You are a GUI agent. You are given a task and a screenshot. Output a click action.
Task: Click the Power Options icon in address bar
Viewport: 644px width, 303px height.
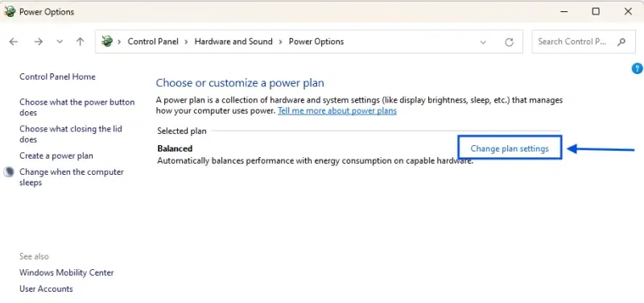click(x=107, y=41)
